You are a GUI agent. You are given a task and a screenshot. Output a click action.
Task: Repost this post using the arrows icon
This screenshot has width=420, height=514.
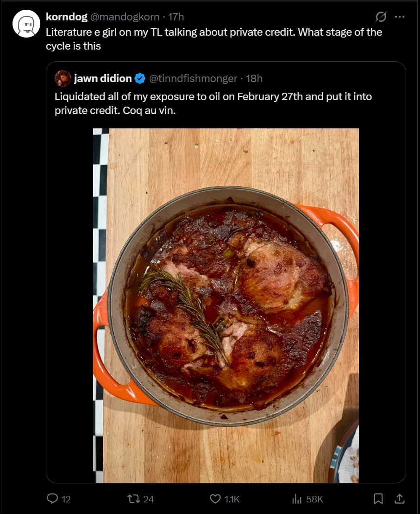click(x=133, y=499)
